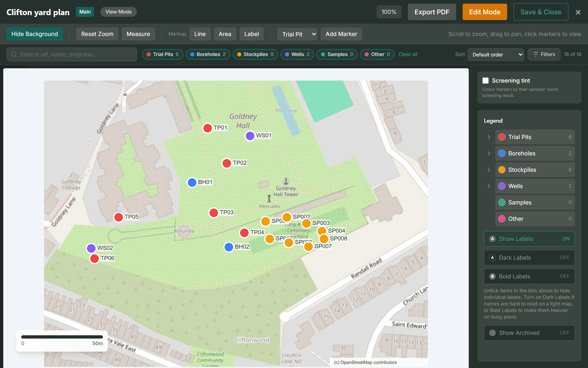Turn off Show Labels toggle
Viewport: 588px width, 368px height.
tap(529, 239)
